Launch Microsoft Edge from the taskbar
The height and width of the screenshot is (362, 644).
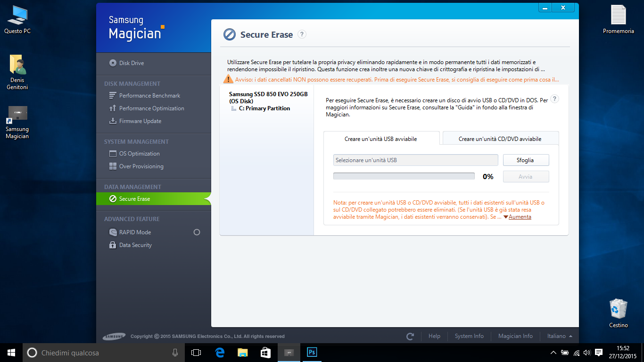(x=219, y=353)
